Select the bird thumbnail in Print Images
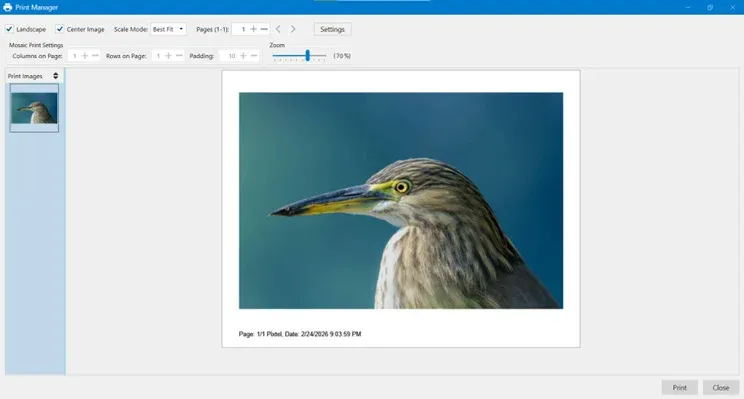Viewport: 744px width, 399px height. [x=34, y=108]
